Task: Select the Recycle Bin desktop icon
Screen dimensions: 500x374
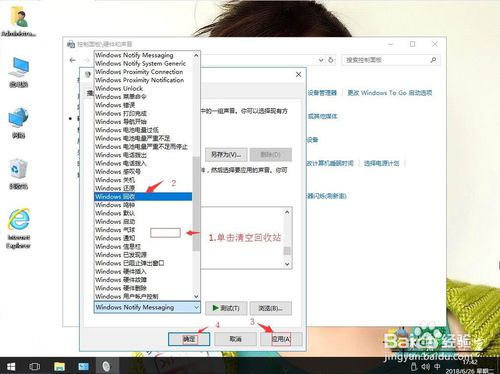Action: click(x=19, y=174)
